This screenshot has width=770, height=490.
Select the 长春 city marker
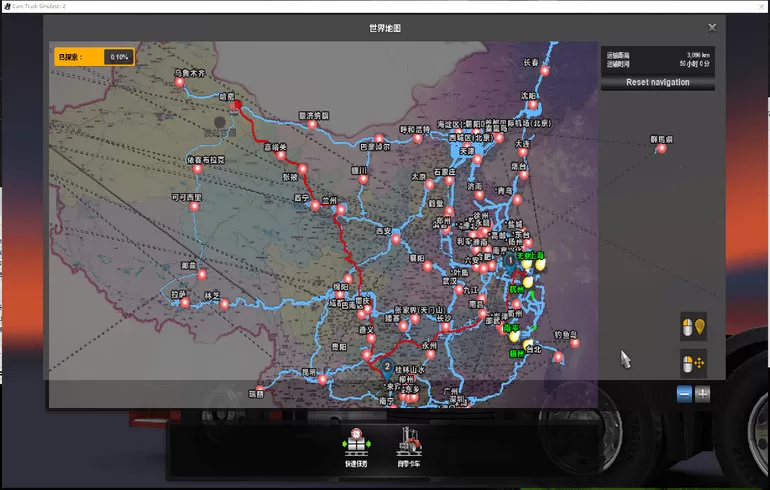point(545,71)
